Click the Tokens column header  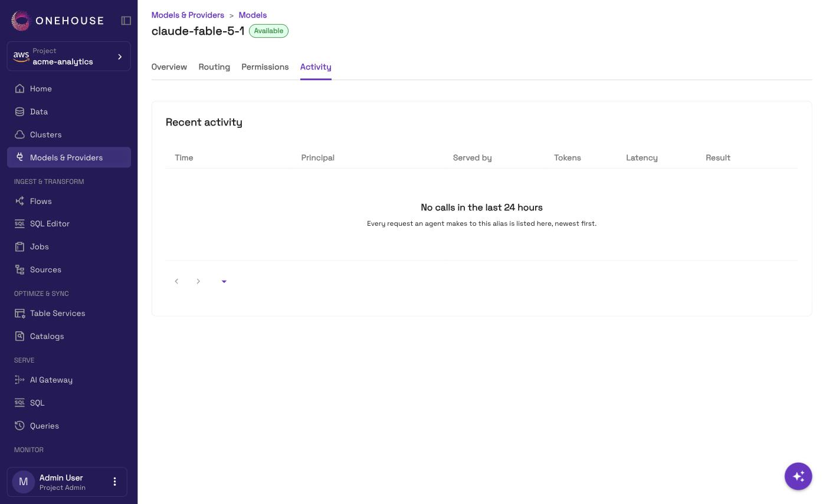tap(568, 157)
